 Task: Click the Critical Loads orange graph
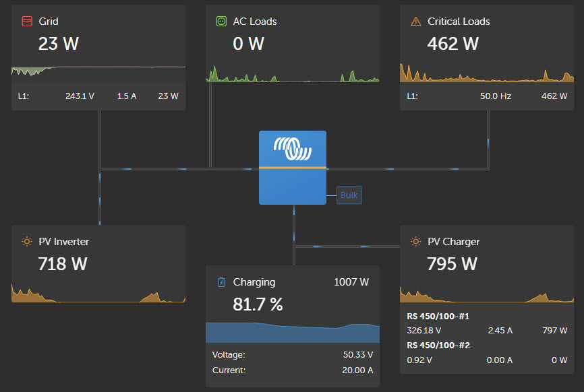[487, 73]
